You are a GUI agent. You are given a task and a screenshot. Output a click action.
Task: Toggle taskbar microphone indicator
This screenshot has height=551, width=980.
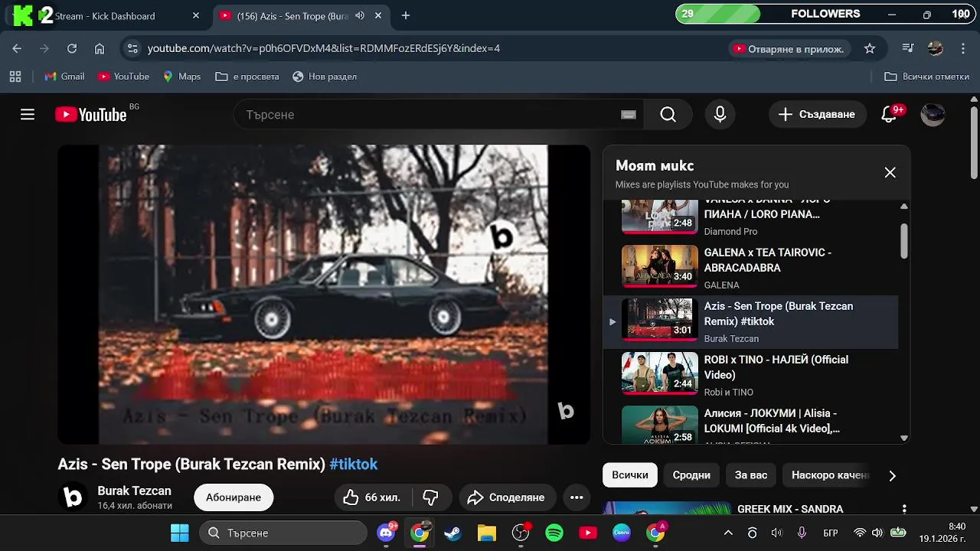(802, 533)
